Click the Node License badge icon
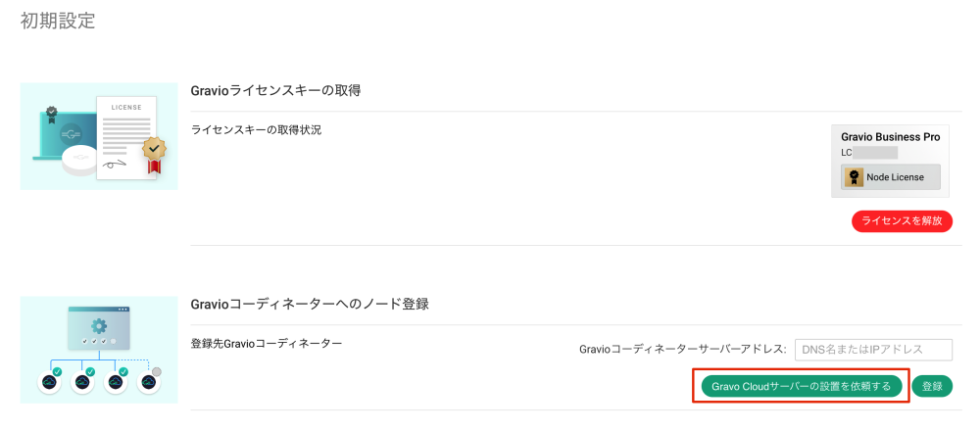Viewport: 980px width, 431px height. [854, 177]
